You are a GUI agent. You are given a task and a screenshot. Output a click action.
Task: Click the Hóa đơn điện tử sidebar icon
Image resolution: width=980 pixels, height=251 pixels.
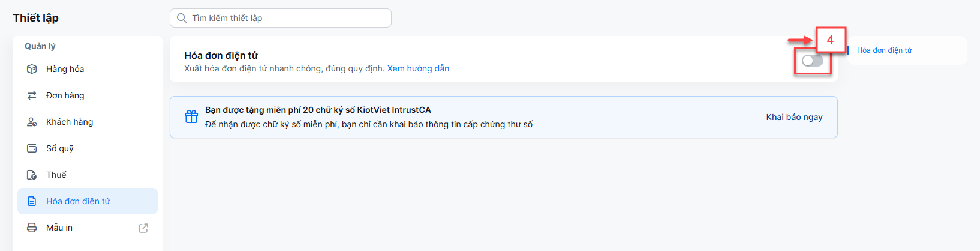click(x=32, y=201)
